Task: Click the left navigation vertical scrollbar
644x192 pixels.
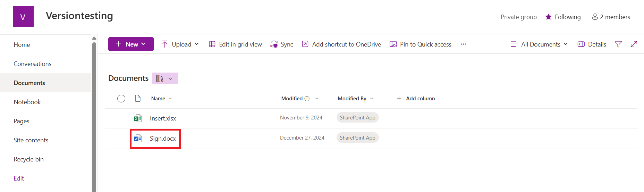Action: pyautogui.click(x=94, y=117)
